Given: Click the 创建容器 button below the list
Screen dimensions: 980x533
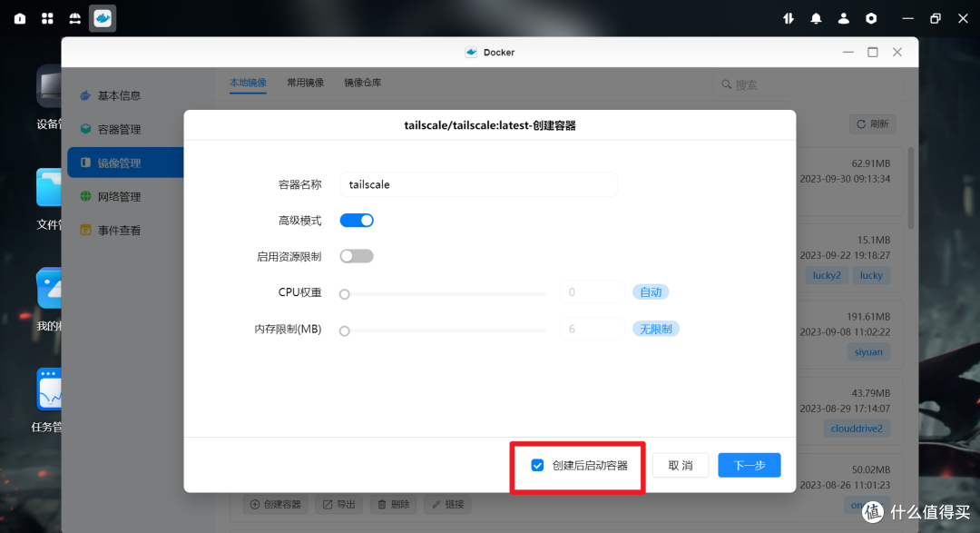Looking at the screenshot, I should (276, 504).
